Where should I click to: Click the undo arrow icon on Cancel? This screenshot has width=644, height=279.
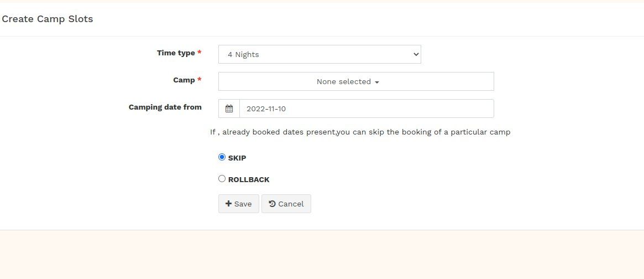click(x=272, y=204)
